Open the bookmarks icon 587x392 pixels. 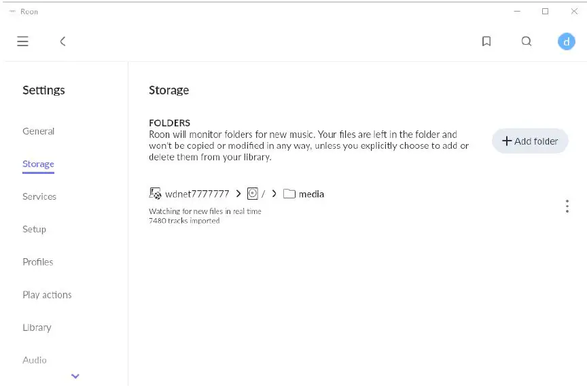coord(486,41)
